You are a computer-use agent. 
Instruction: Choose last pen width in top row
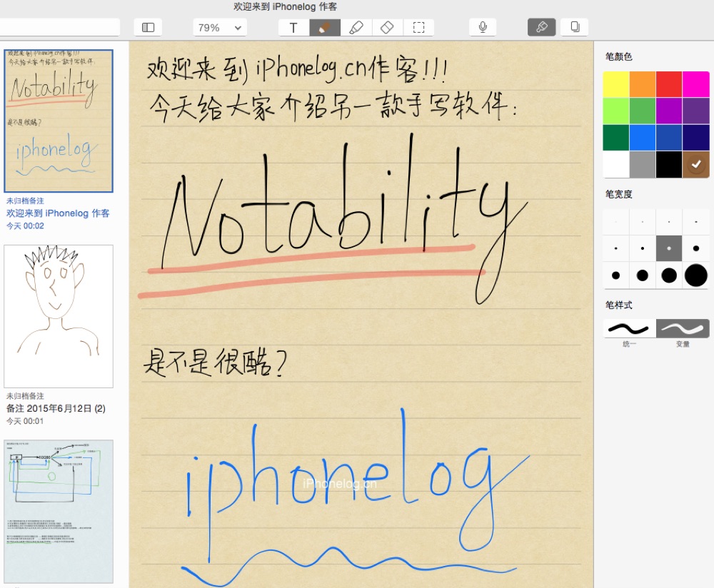(x=695, y=222)
